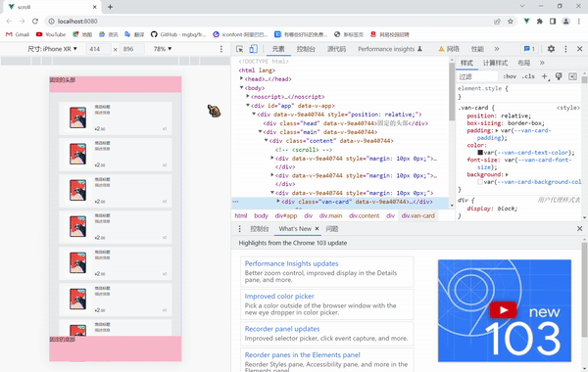Screen dimensions: 588x372
Task: Open the 78% zoom dropdown
Action: pos(163,49)
